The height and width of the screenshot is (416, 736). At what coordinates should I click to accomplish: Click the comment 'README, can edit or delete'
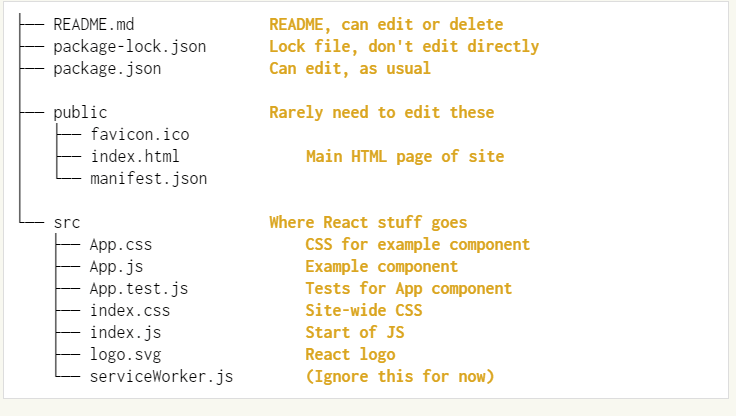(386, 24)
